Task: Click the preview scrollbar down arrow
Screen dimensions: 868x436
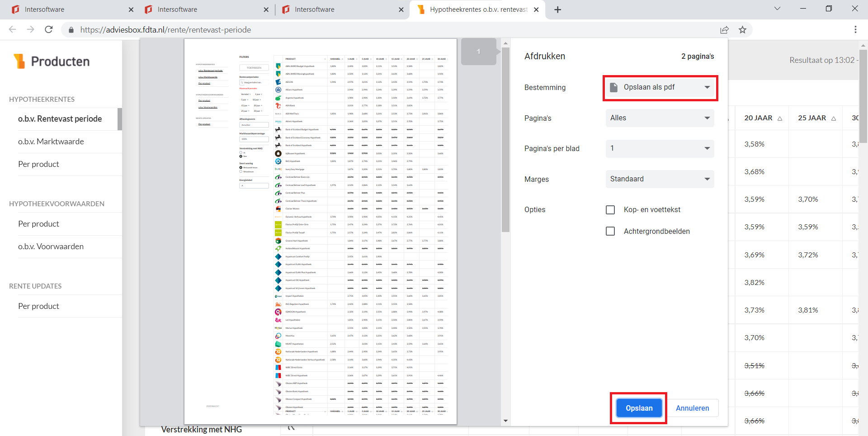Action: pyautogui.click(x=505, y=421)
